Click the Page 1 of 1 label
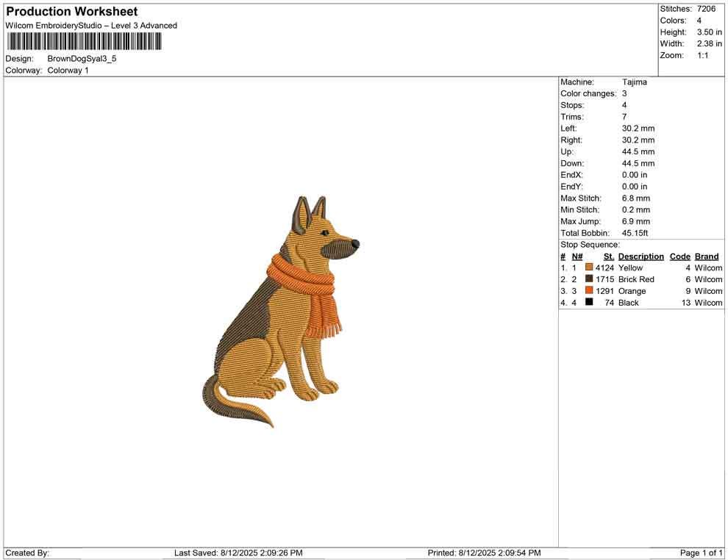Screen dimensions: 728x560 click(700, 552)
